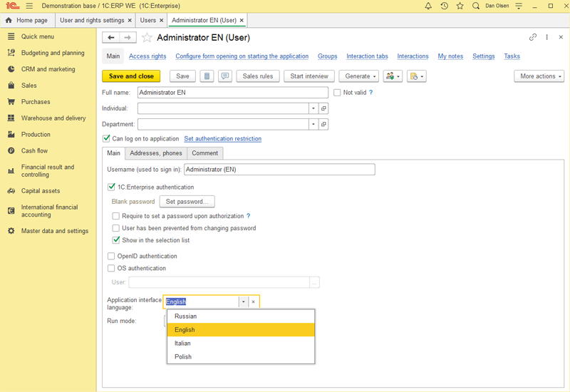
Task: Click the favorites star in title bar
Action: click(x=460, y=6)
